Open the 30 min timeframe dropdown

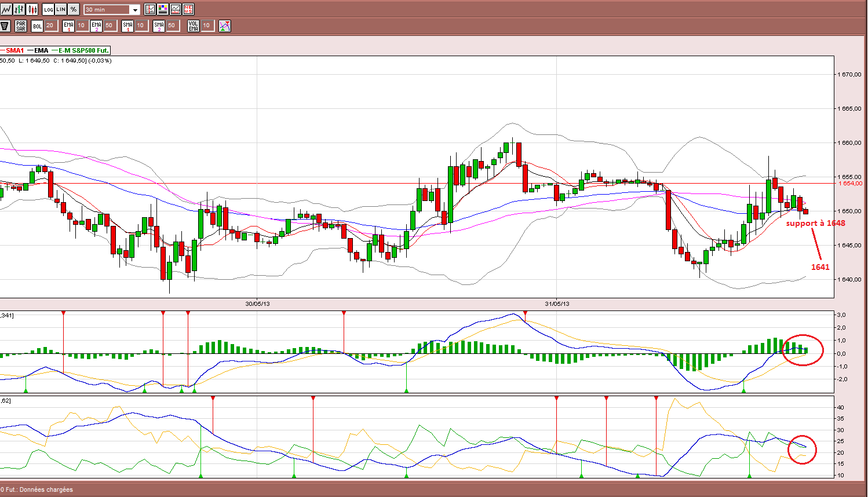tap(112, 10)
